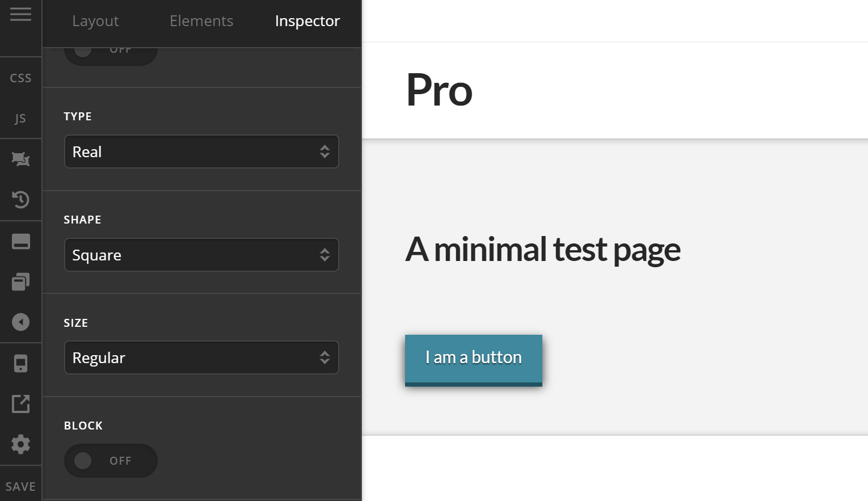This screenshot has height=501, width=868.
Task: Select the Inspector tab
Action: [x=307, y=21]
